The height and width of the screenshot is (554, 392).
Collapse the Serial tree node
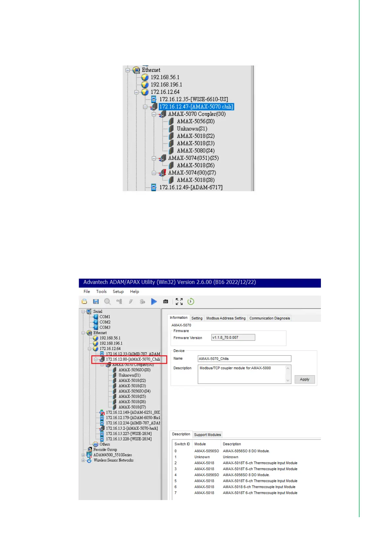(83, 312)
